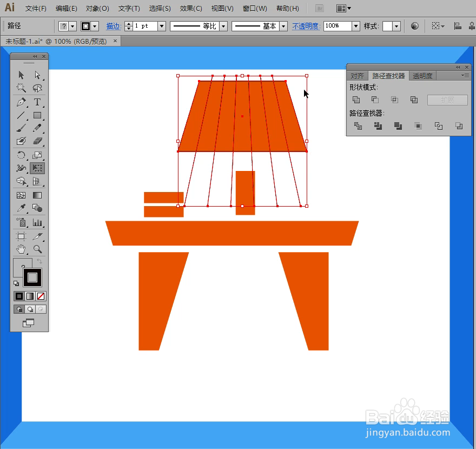This screenshot has width=476, height=449.
Task: Select the Paintbrush tool
Action: point(21,128)
